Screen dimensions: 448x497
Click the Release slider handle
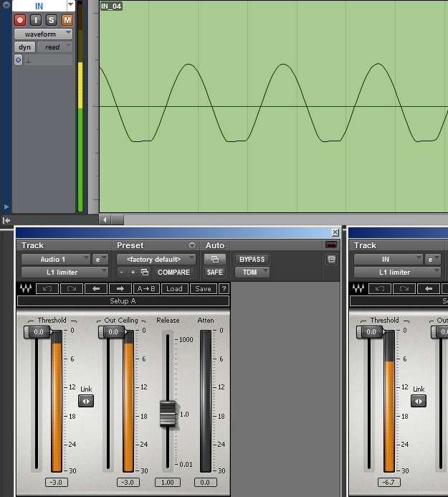click(167, 415)
